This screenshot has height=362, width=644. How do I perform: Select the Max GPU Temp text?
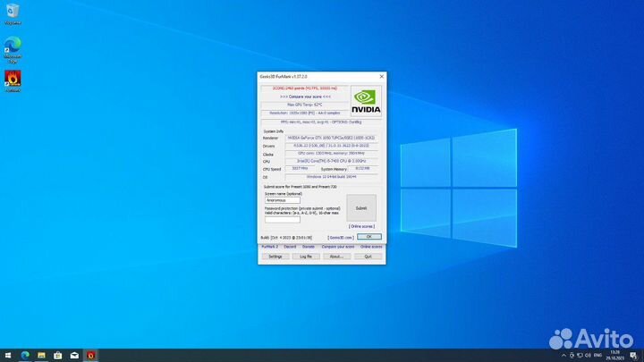click(x=304, y=105)
